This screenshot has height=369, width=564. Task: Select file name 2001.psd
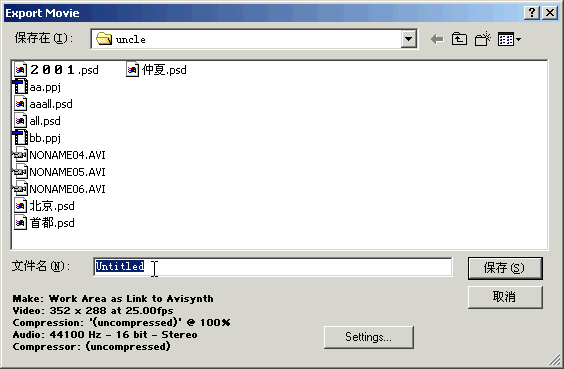click(x=64, y=70)
